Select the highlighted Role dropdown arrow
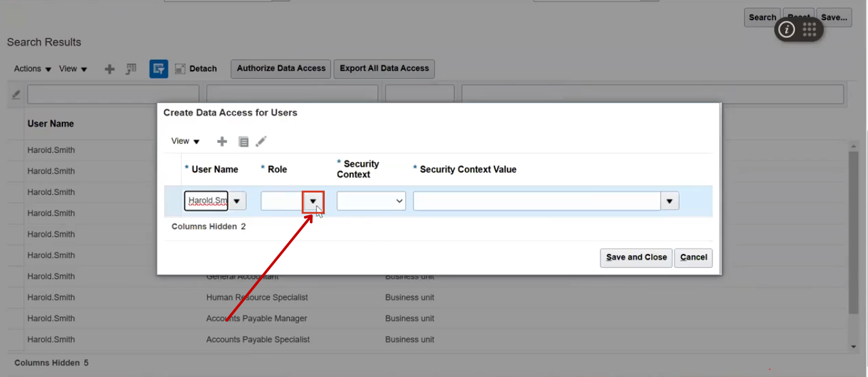This screenshot has width=868, height=377. 313,200
